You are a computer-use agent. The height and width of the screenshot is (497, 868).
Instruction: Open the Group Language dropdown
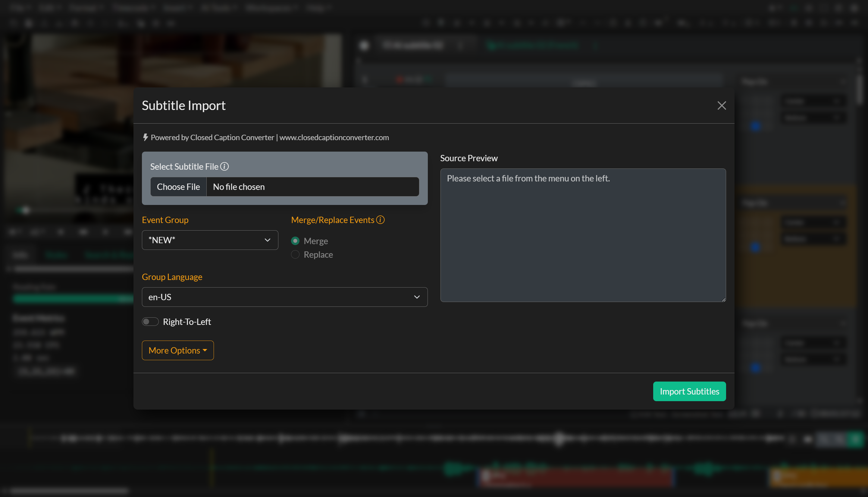pos(284,297)
